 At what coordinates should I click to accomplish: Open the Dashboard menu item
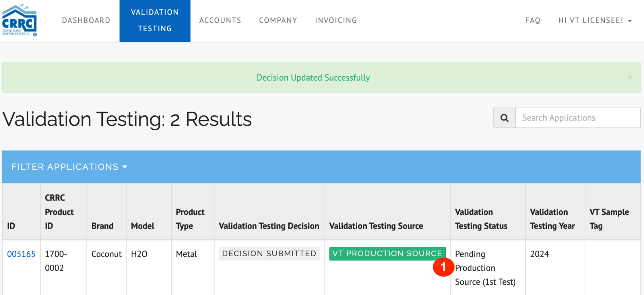86,20
